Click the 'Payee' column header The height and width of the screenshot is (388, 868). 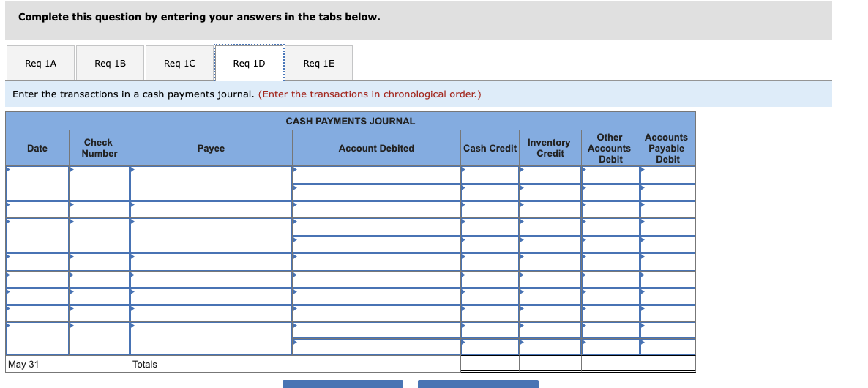(x=211, y=148)
